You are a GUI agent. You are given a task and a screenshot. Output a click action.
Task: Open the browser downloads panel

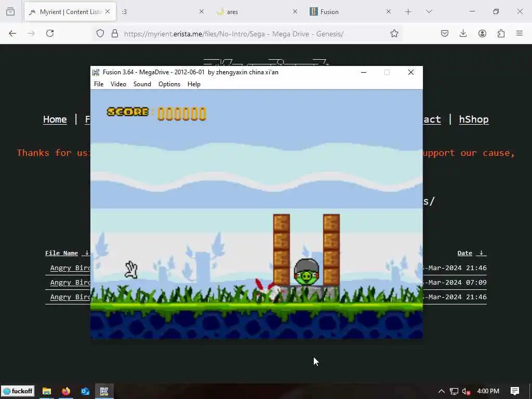pyautogui.click(x=463, y=33)
